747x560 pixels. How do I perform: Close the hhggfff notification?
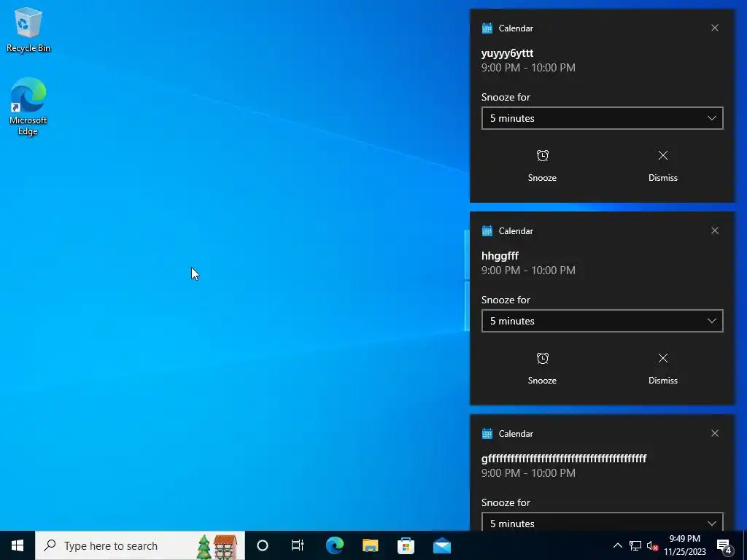point(715,231)
